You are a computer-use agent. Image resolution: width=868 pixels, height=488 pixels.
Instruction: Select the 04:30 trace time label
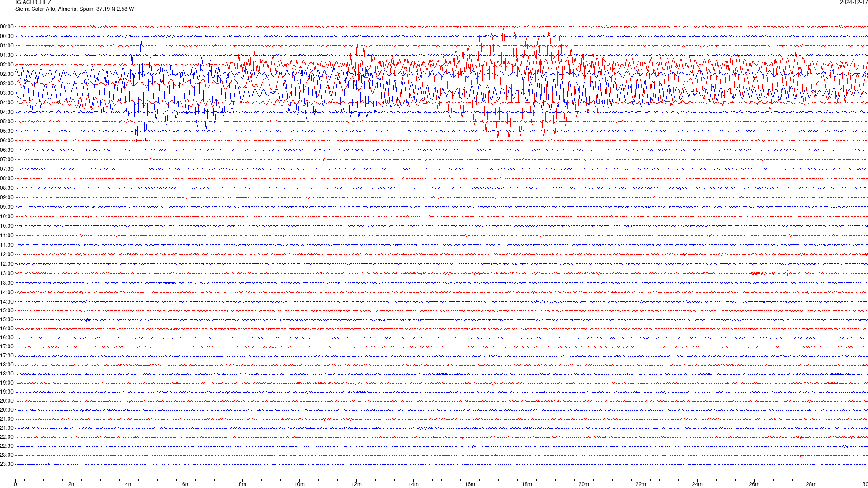pos(7,112)
